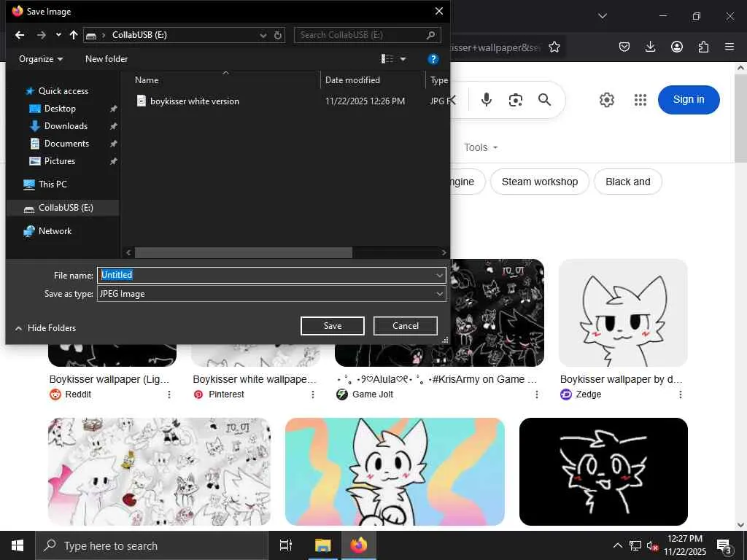This screenshot has height=560, width=747.
Task: Open recent locations dropdown arrow
Action: (x=58, y=35)
